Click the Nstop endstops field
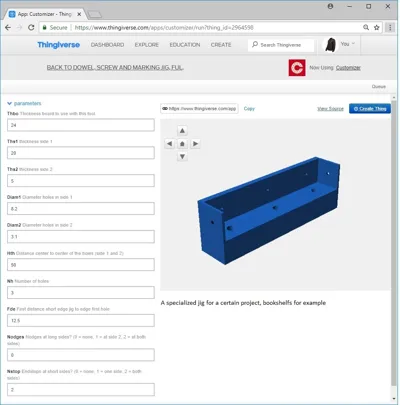Viewport: 400px width, 405px height. click(x=81, y=390)
